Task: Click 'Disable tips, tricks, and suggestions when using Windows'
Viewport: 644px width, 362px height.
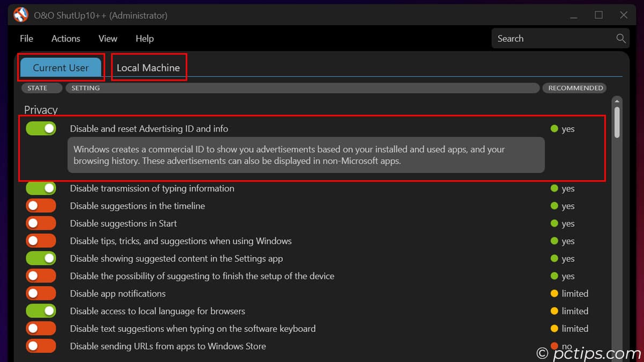Action: [x=181, y=241]
